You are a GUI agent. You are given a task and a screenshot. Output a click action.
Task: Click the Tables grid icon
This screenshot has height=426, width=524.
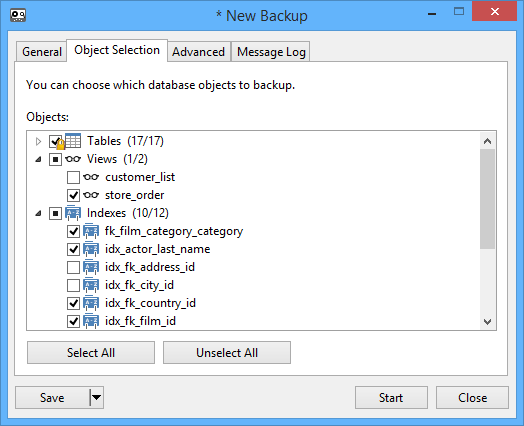point(73,141)
